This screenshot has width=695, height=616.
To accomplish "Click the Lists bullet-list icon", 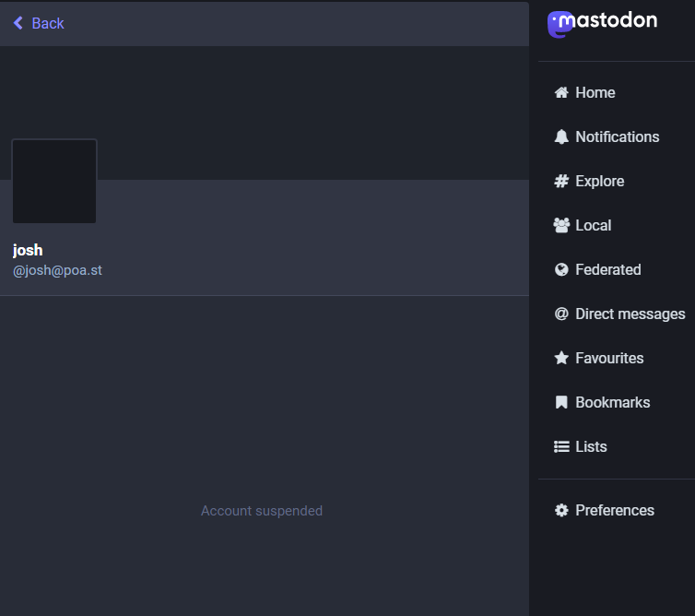I will point(561,446).
